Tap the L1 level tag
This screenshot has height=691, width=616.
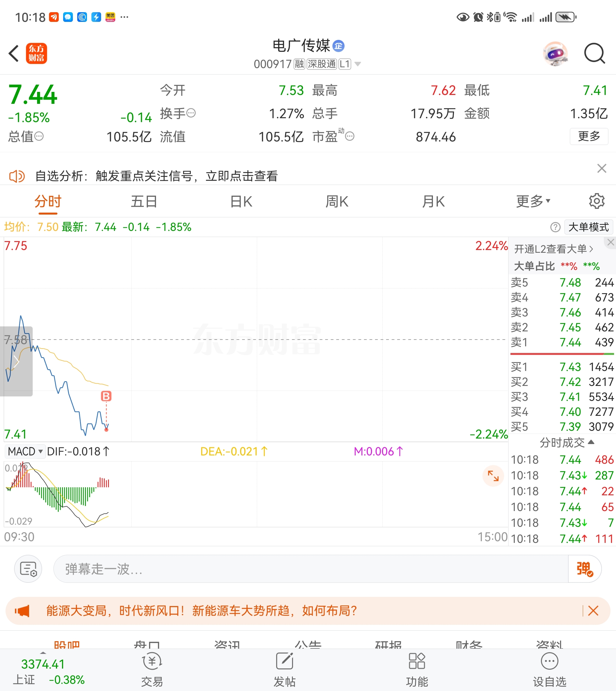[345, 64]
